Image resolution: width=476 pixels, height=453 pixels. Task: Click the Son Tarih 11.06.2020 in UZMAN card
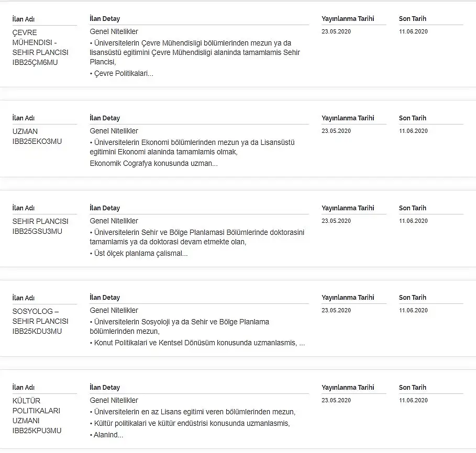[413, 131]
